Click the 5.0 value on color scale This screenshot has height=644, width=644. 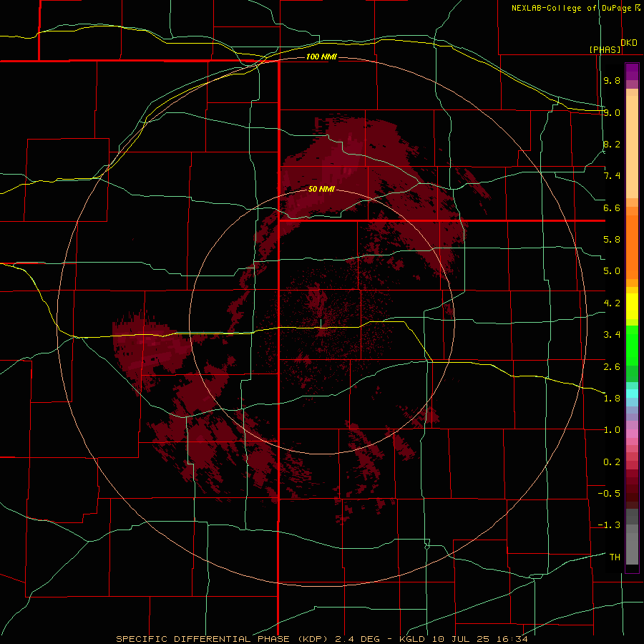(x=612, y=271)
